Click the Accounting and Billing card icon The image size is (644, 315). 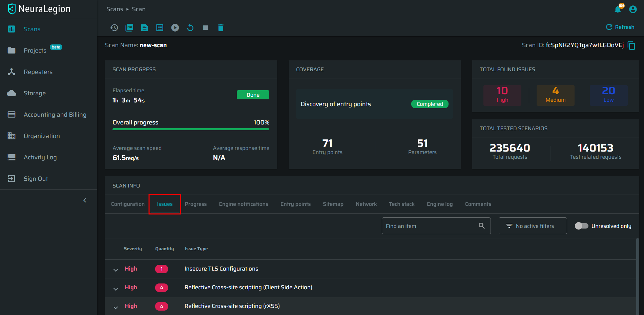pos(12,115)
